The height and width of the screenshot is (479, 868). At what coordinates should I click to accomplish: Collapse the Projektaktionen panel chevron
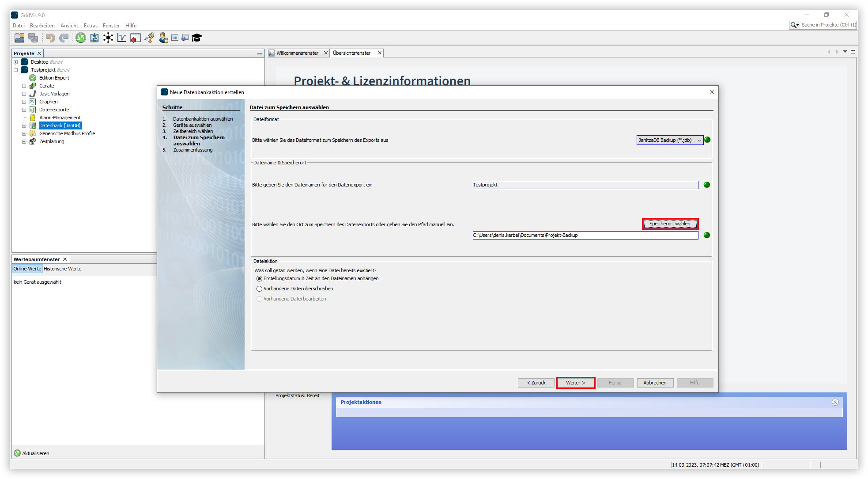(x=835, y=402)
